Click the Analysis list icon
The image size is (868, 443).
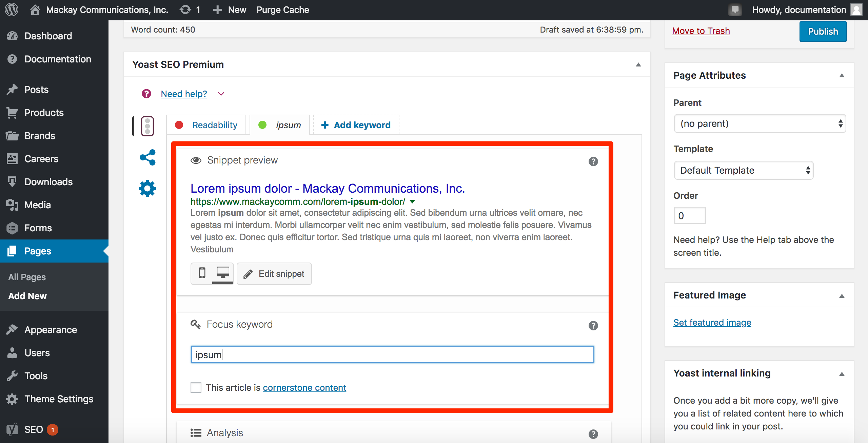point(196,433)
